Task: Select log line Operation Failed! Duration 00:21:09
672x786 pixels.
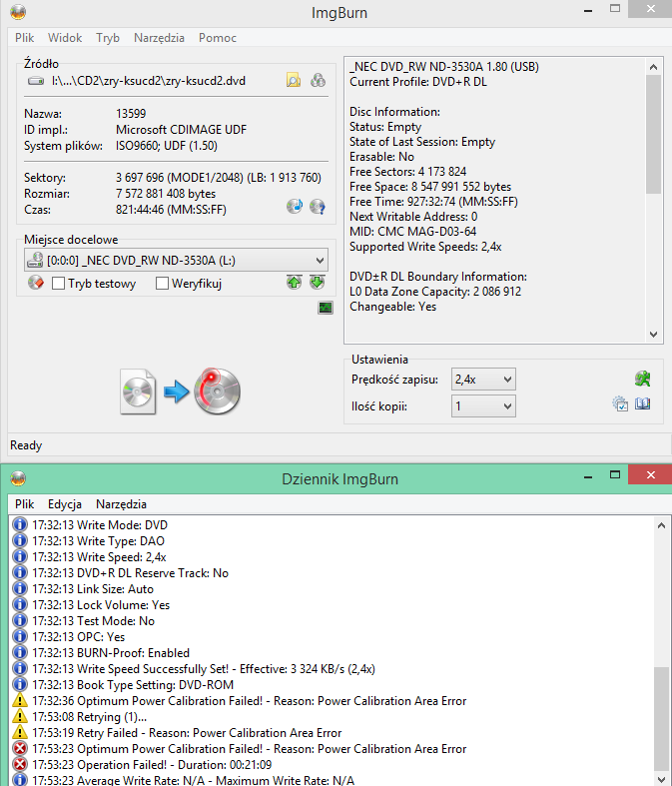Action: pos(152,764)
